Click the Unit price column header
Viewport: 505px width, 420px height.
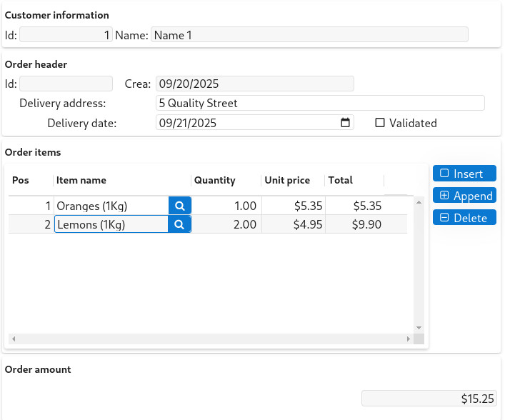(292, 180)
